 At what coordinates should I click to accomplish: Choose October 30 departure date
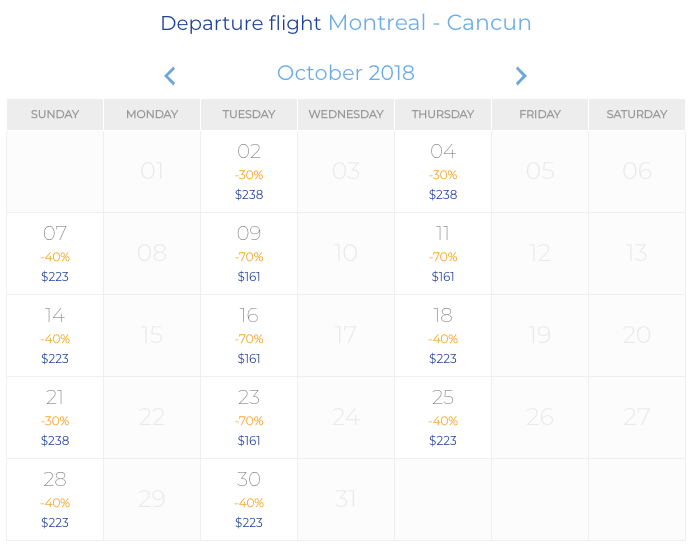click(x=249, y=500)
